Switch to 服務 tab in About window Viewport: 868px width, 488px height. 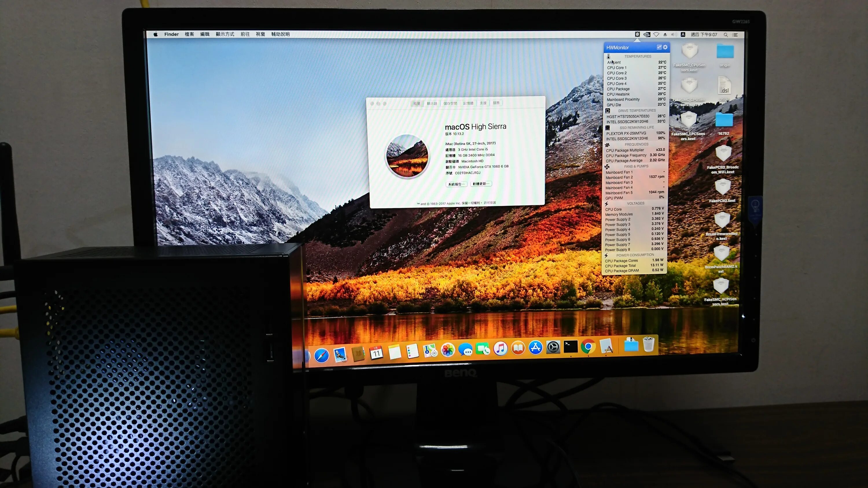[x=496, y=103]
